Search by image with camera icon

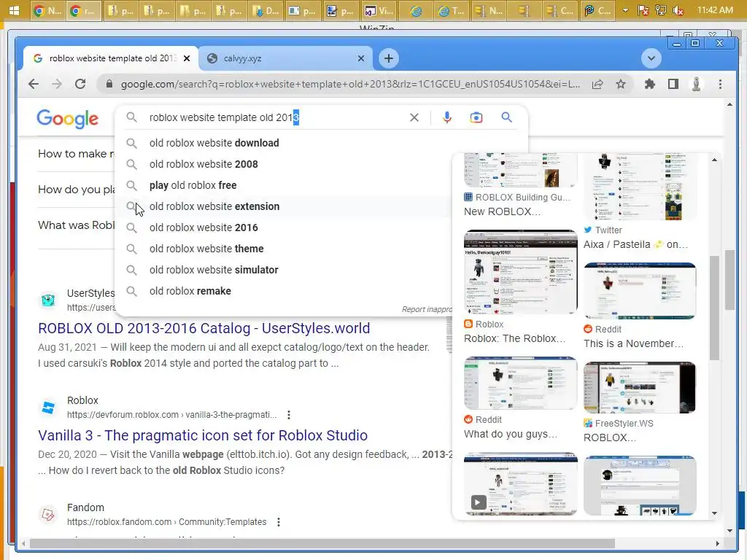476,117
